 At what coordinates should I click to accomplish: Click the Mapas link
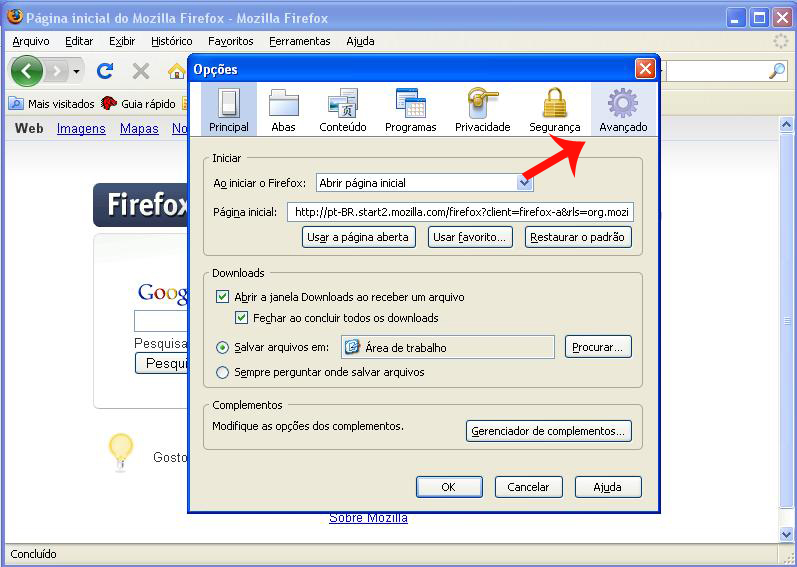tap(139, 129)
